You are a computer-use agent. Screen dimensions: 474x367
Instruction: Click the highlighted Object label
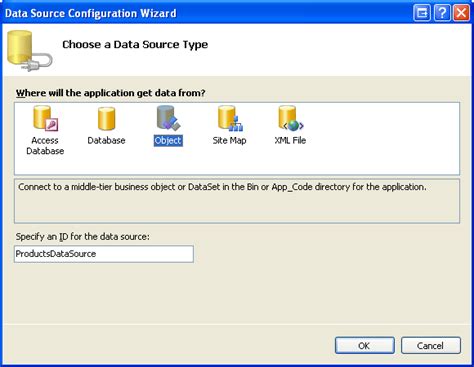point(168,140)
